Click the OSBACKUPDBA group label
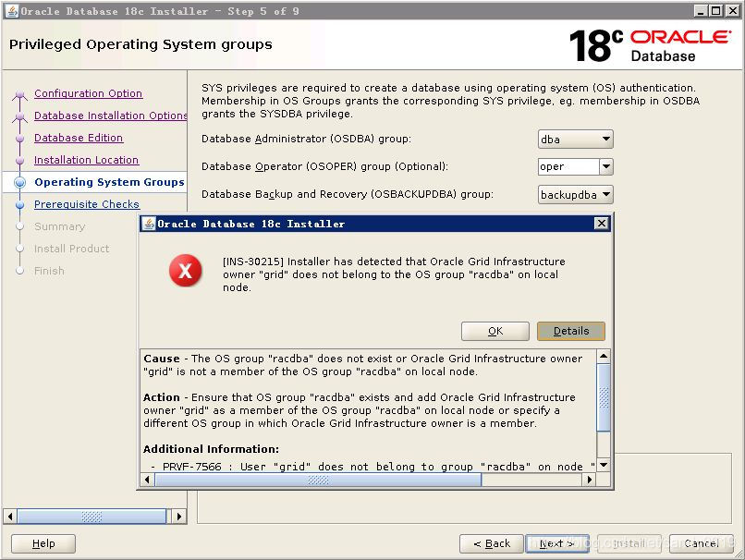Viewport: 745px width, 560px height. [348, 194]
